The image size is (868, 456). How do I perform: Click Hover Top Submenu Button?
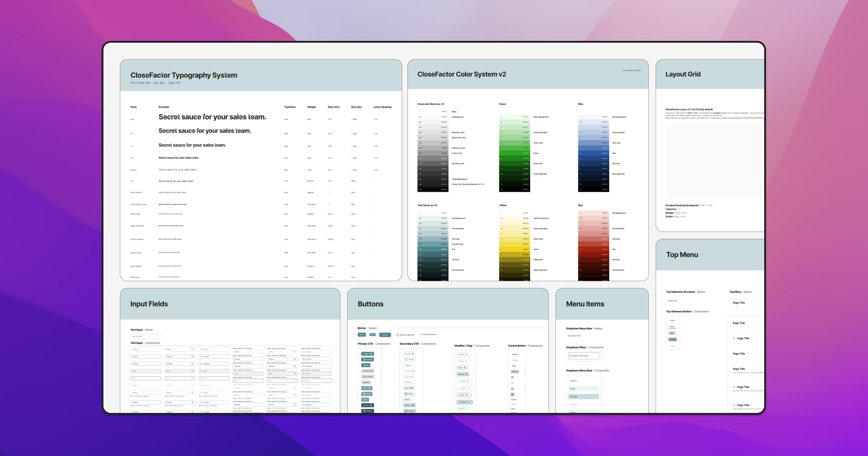coord(672,333)
